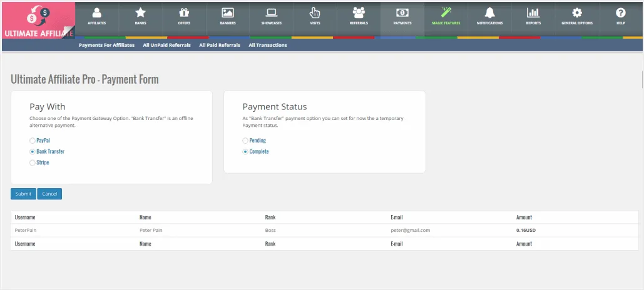Open the Reports chart icon

(x=533, y=13)
